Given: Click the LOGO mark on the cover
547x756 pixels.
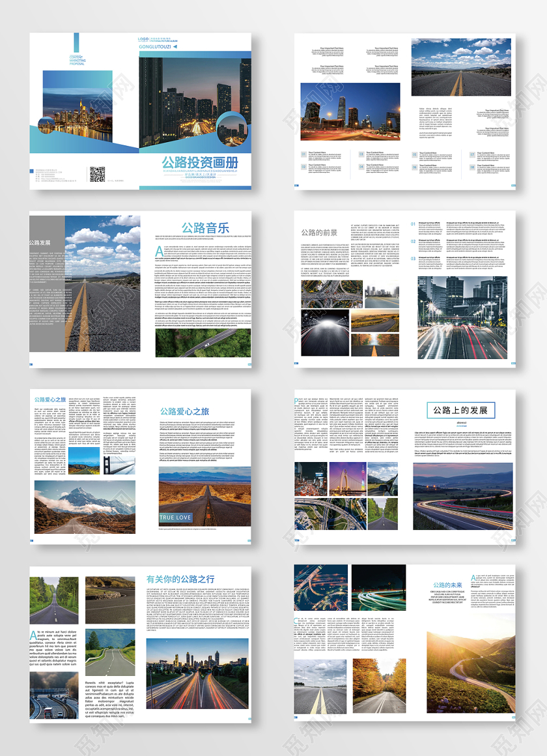Looking at the screenshot, I should 145,39.
